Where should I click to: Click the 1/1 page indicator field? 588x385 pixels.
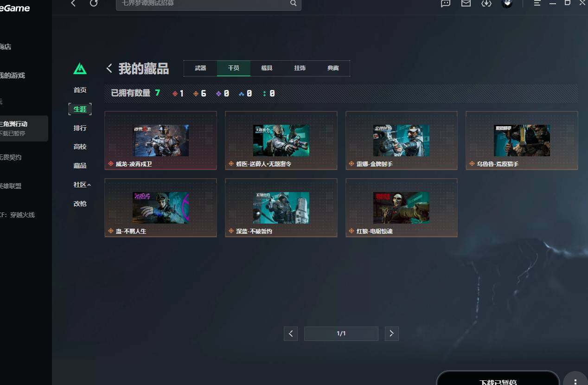coord(341,334)
